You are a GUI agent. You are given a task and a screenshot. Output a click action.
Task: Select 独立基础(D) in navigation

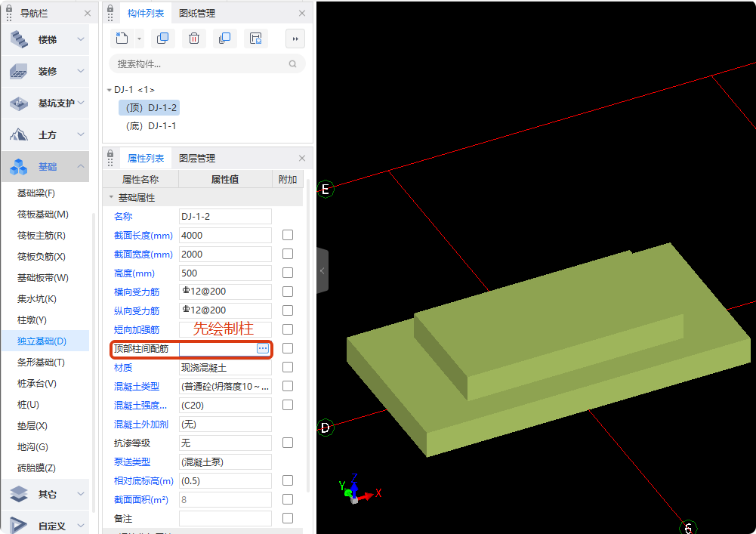[46, 341]
